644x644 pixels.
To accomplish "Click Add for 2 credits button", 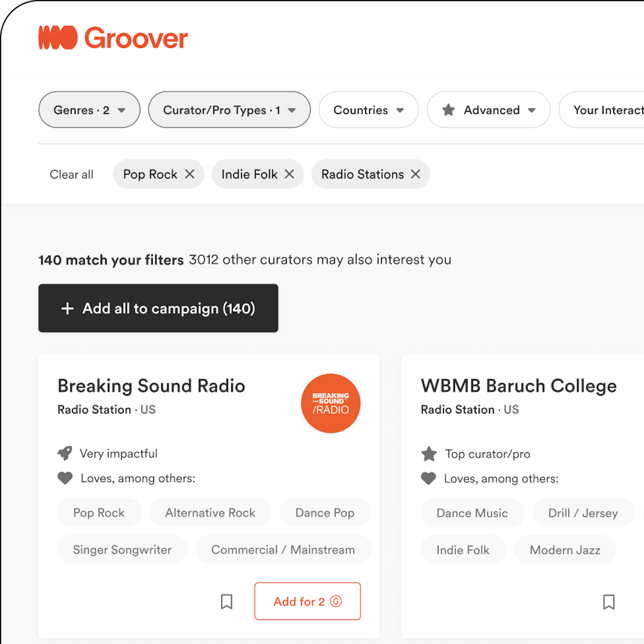I will point(307,601).
